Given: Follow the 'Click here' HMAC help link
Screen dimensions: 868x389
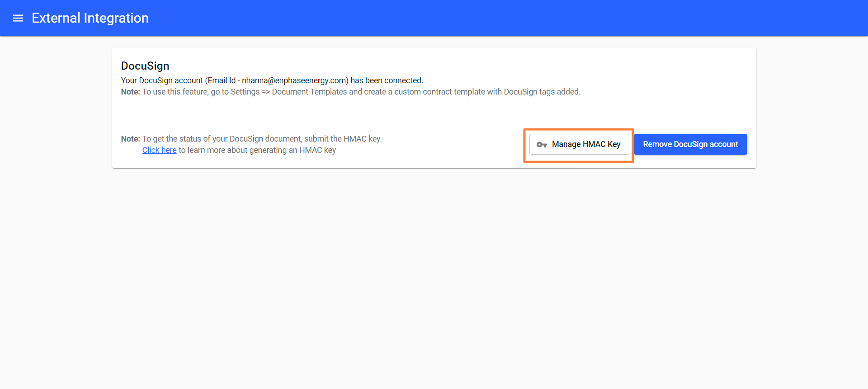Looking at the screenshot, I should coord(159,150).
